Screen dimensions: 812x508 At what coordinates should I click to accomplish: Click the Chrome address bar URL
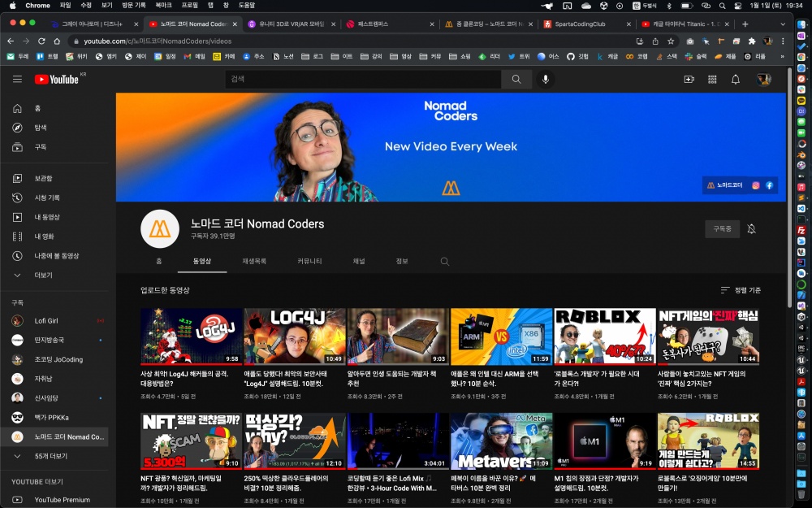pyautogui.click(x=158, y=41)
